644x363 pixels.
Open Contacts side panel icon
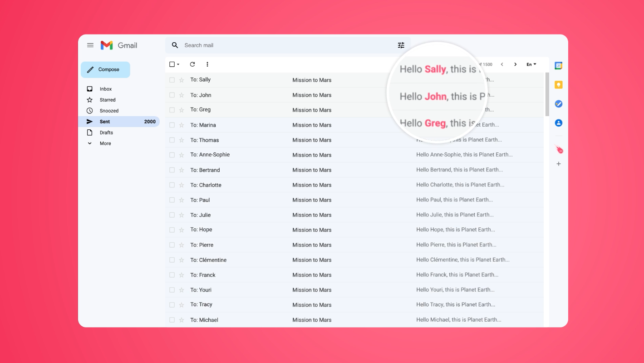(559, 123)
